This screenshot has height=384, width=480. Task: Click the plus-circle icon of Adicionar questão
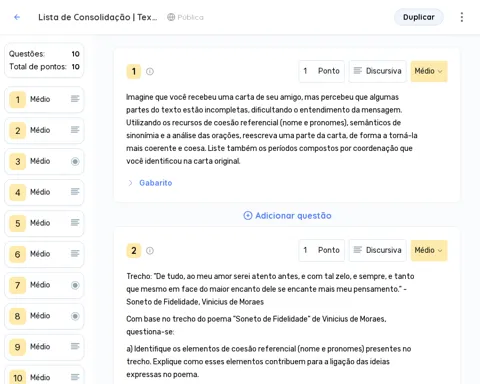coord(248,216)
